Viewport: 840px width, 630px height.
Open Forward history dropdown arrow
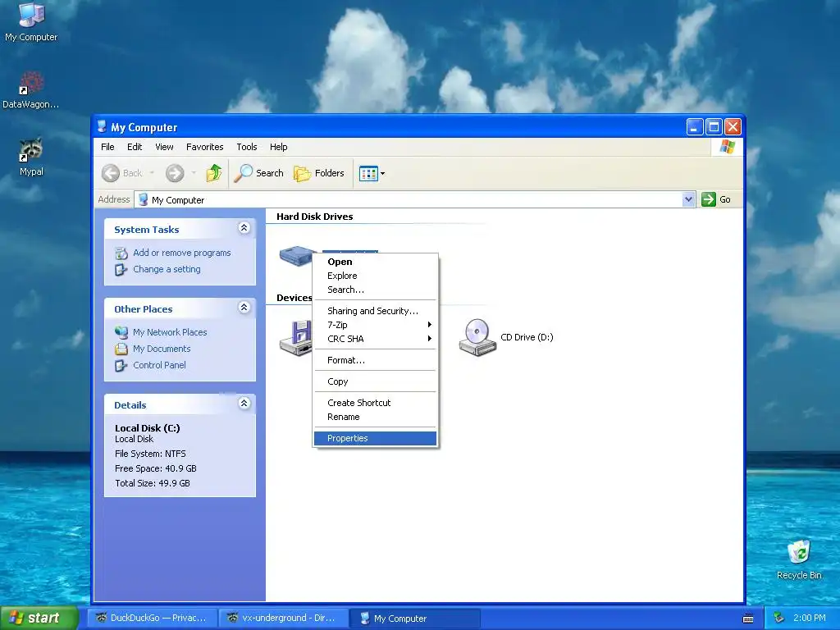pos(194,173)
